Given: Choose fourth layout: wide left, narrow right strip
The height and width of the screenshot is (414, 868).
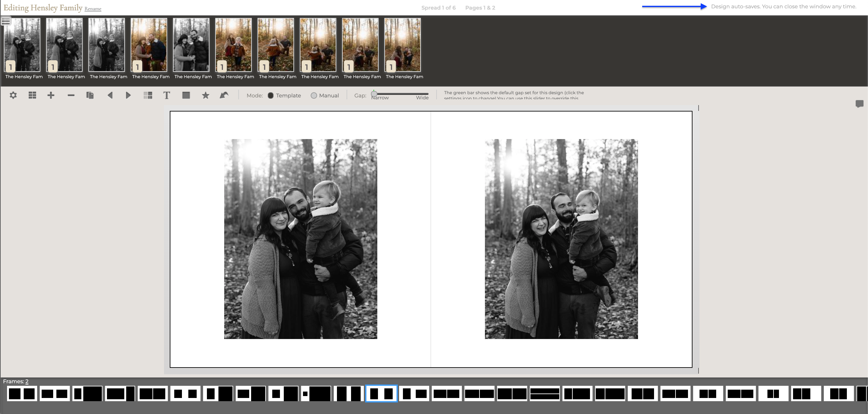Looking at the screenshot, I should tap(120, 393).
